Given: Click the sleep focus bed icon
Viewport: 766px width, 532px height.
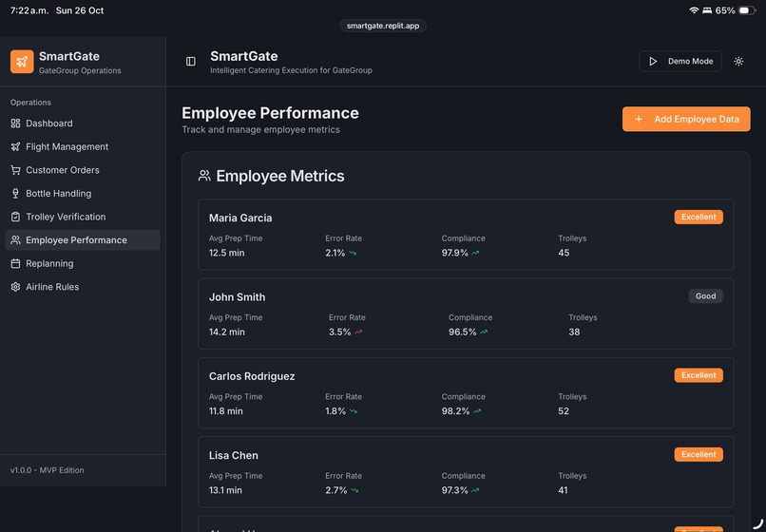Looking at the screenshot, I should coord(707,10).
